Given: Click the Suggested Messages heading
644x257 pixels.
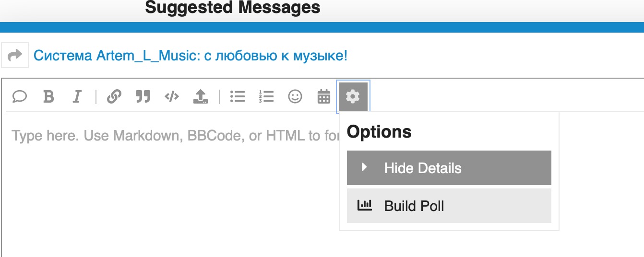Looking at the screenshot, I should 232,8.
